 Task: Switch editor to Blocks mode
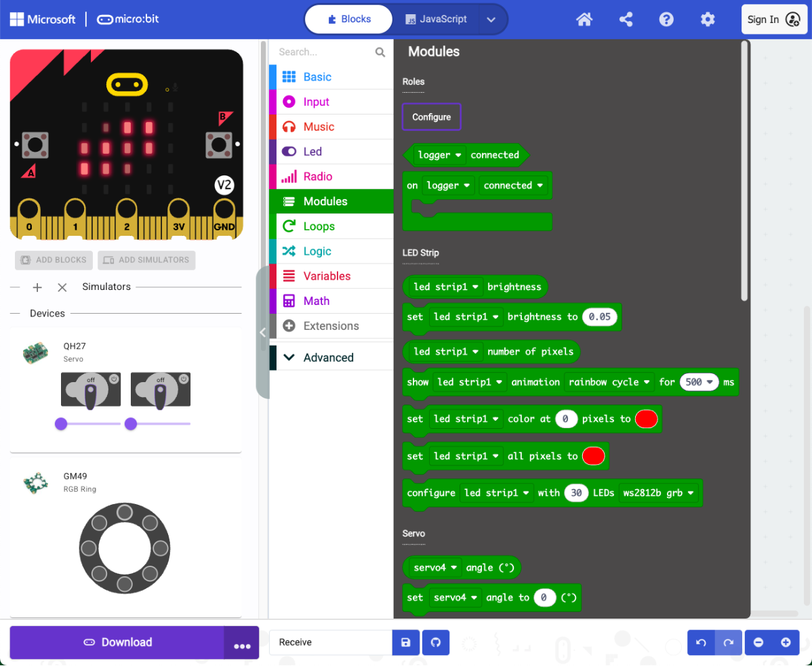[349, 19]
